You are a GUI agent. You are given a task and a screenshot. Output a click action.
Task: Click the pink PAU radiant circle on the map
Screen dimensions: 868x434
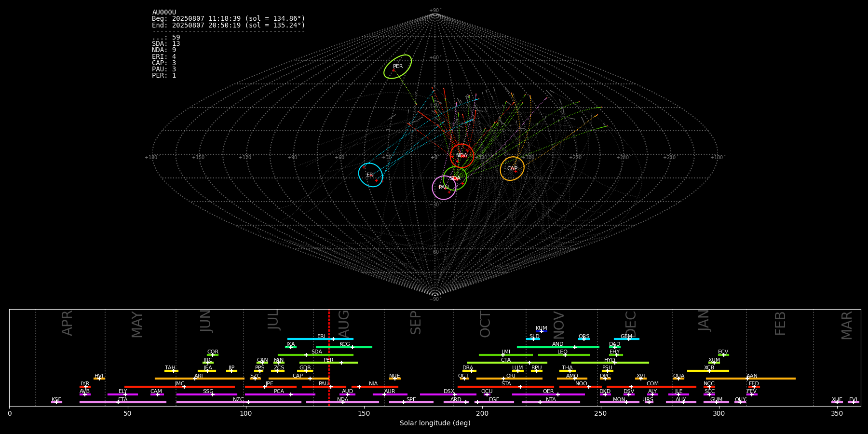tap(444, 188)
